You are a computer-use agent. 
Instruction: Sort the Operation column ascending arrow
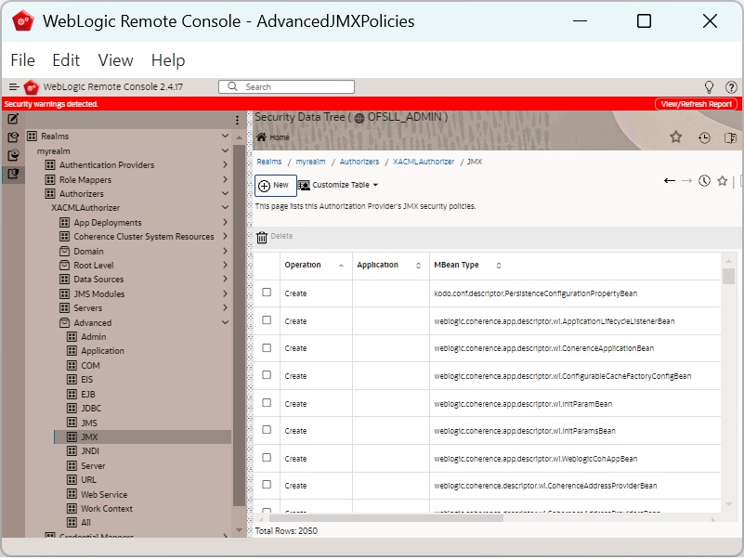tap(341, 266)
